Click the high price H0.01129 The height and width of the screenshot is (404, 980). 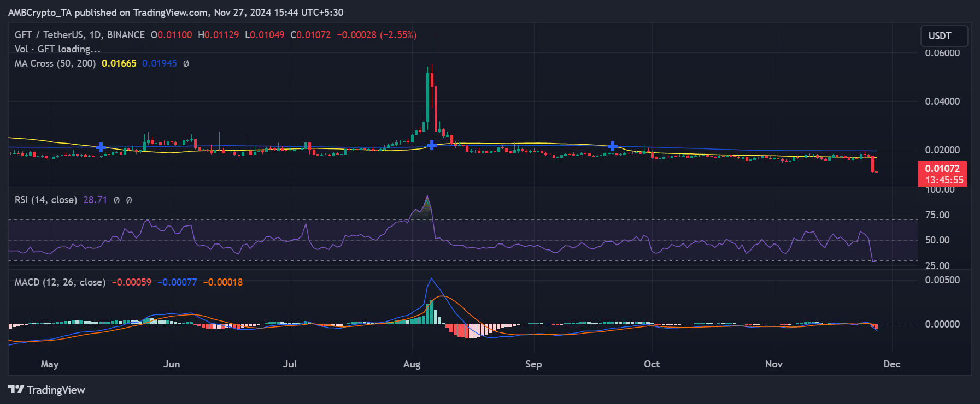point(219,35)
